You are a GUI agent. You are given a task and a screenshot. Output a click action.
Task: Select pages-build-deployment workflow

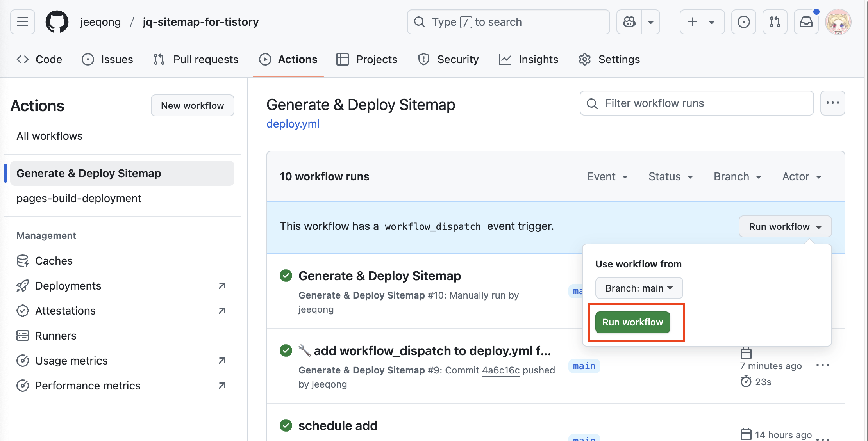point(79,198)
